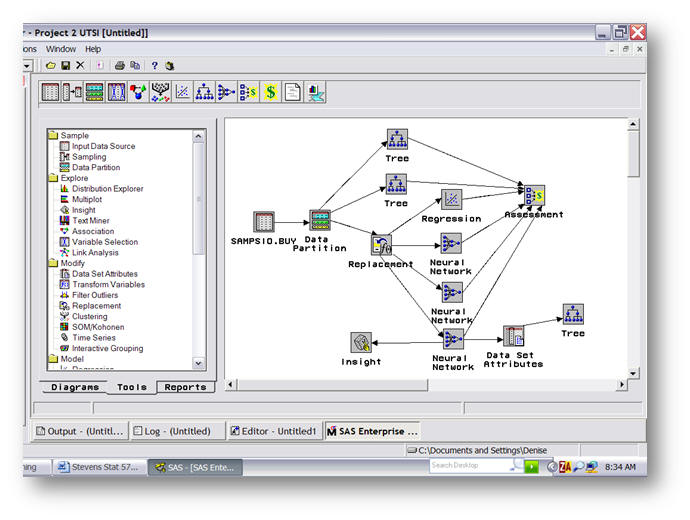The width and height of the screenshot is (690, 520).
Task: Click the Data Partition toolbar icon
Action: point(95,92)
